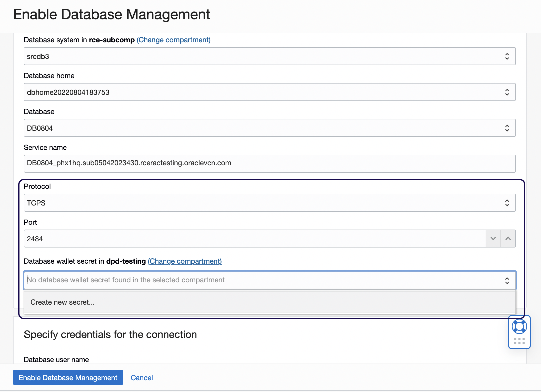Click wallet secret dropdown arrows icon
This screenshot has width=541, height=392.
507,281
